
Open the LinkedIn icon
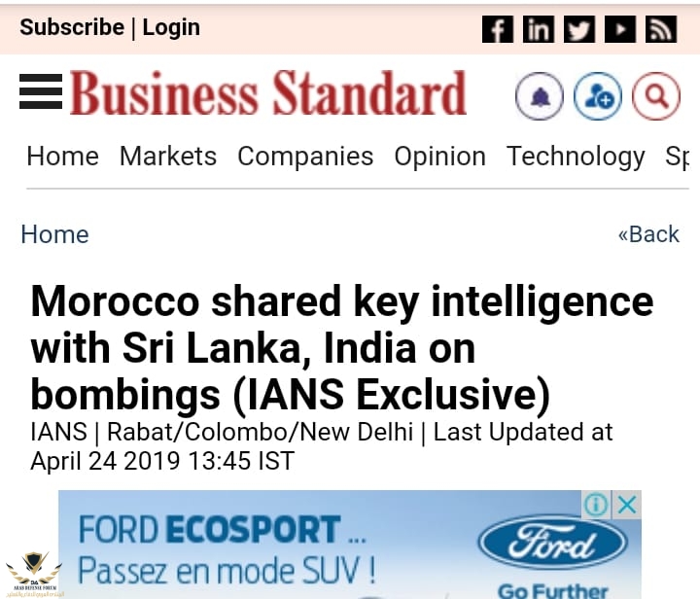pos(539,29)
